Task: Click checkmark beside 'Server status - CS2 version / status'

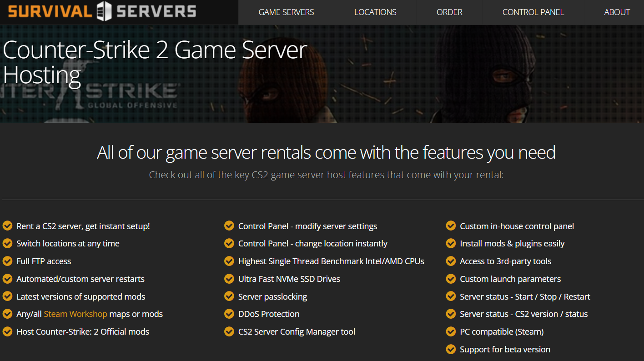Action: point(451,314)
